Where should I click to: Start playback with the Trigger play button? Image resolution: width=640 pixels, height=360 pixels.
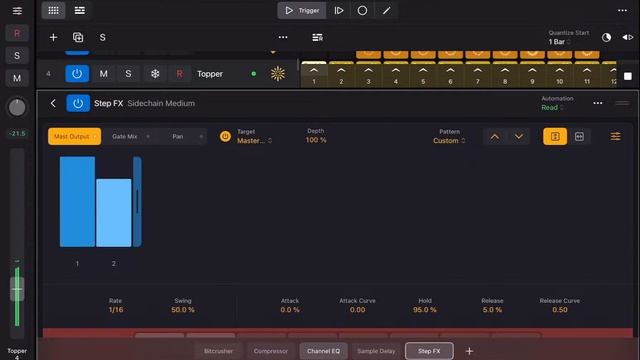click(x=302, y=11)
